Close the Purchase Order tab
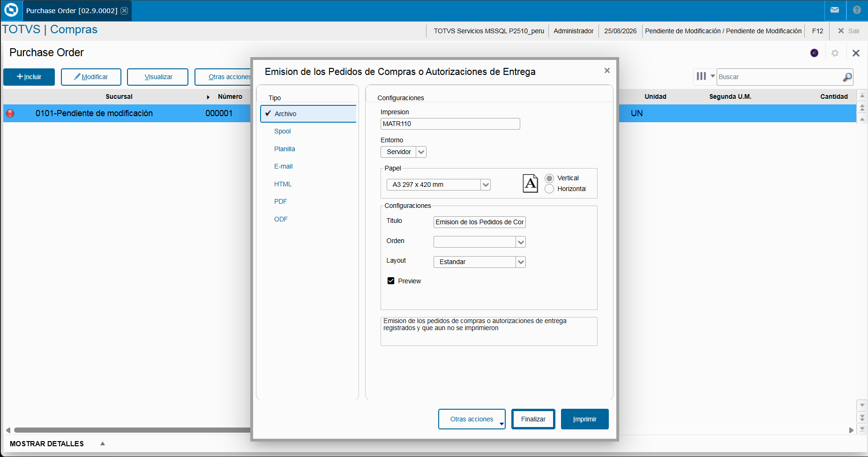 (x=124, y=11)
